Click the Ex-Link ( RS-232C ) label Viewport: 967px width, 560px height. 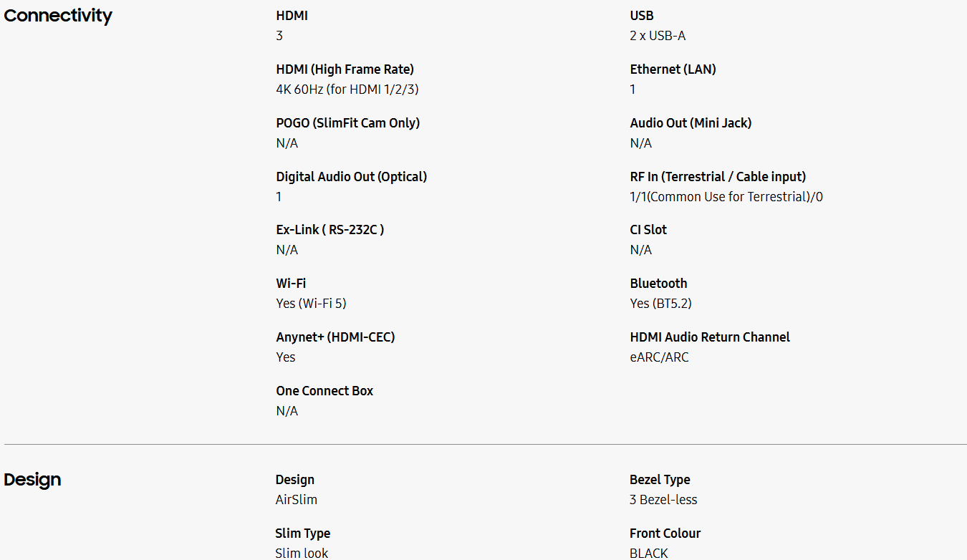329,230
